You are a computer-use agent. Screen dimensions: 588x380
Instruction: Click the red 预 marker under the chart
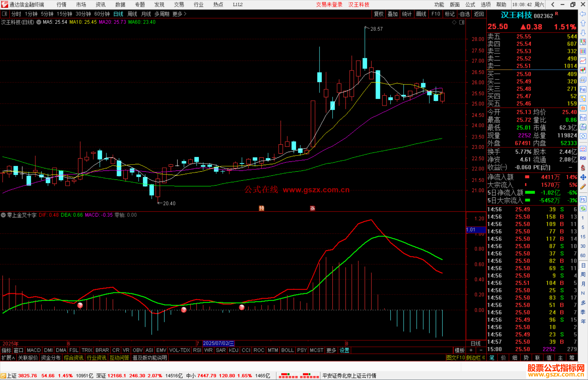tap(262, 208)
